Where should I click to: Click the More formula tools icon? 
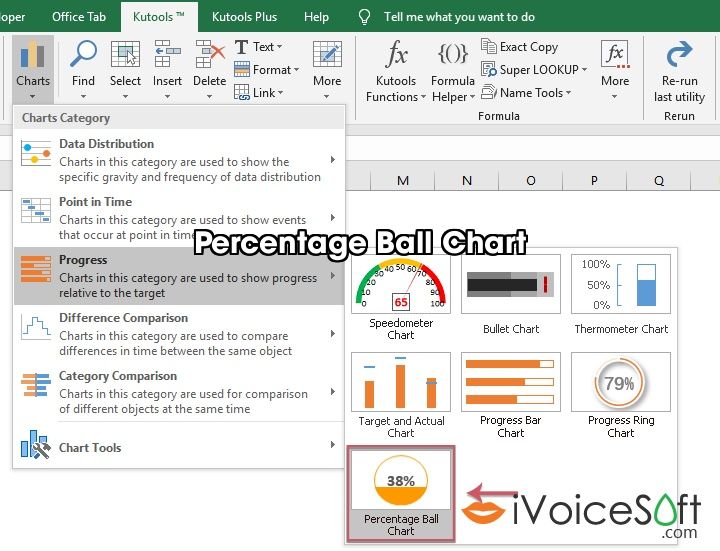tap(615, 54)
